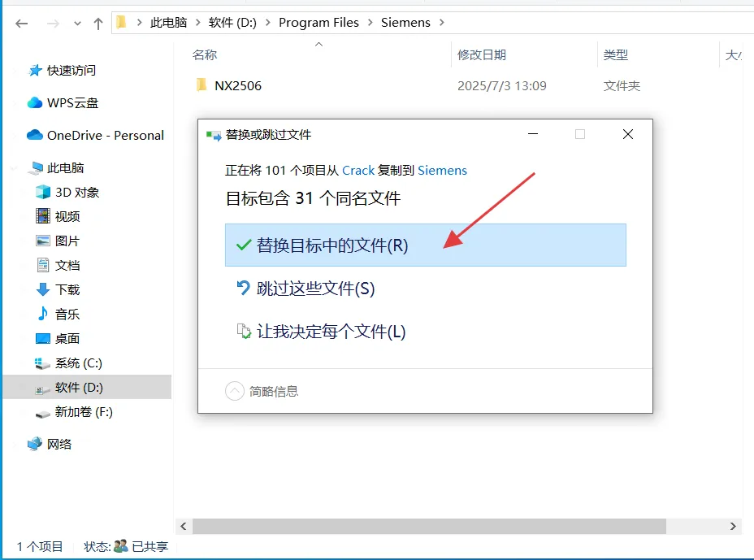Click the 系统 (C:) drive icon
The height and width of the screenshot is (560, 754).
coord(42,363)
